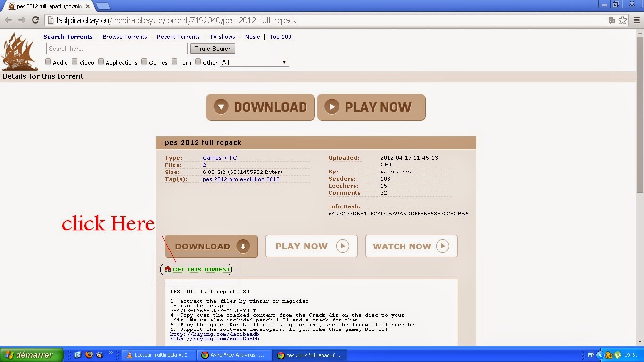
Task: Toggle the Other checkbox
Action: pyautogui.click(x=198, y=62)
